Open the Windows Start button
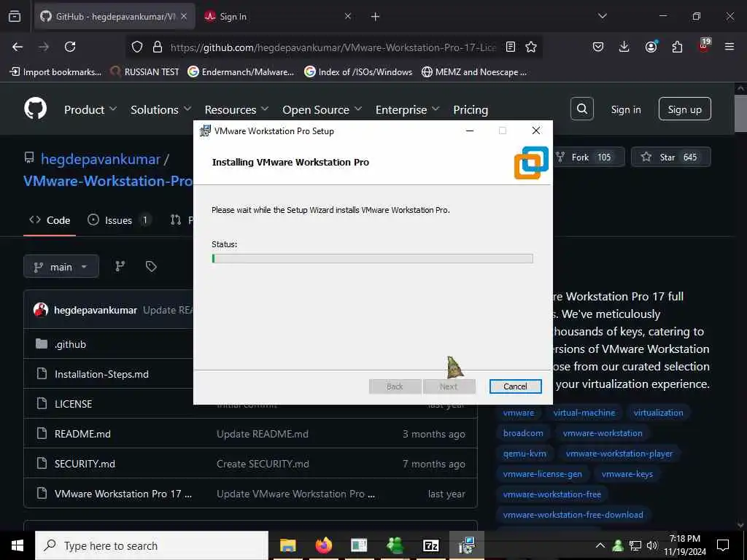The width and height of the screenshot is (747, 560). 18,545
